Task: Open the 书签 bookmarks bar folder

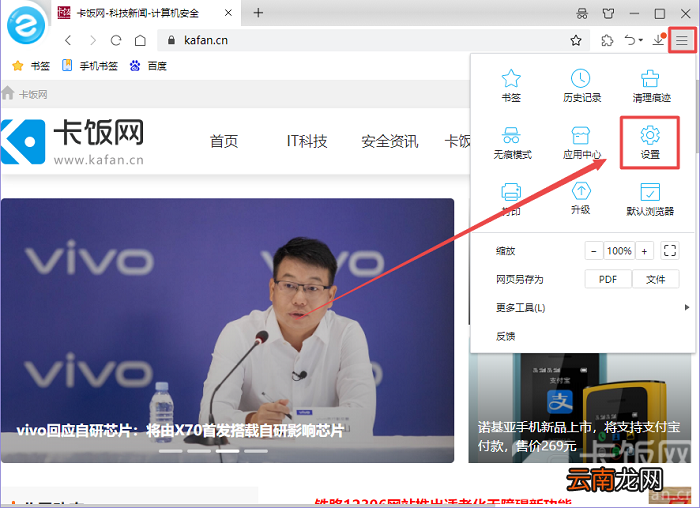Action: click(x=31, y=66)
